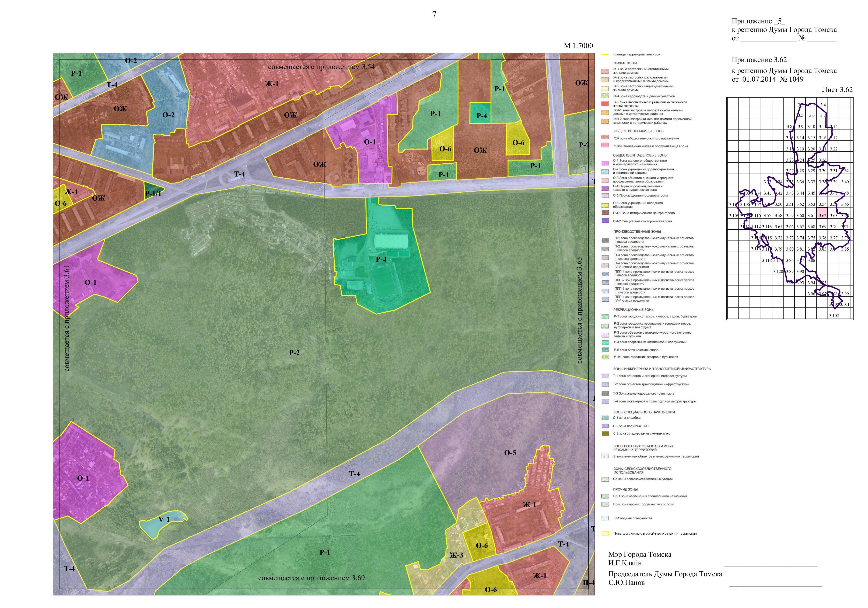The height and width of the screenshot is (608, 868).
Task: Click the Р-1/1 zone label on map
Action: click(153, 194)
